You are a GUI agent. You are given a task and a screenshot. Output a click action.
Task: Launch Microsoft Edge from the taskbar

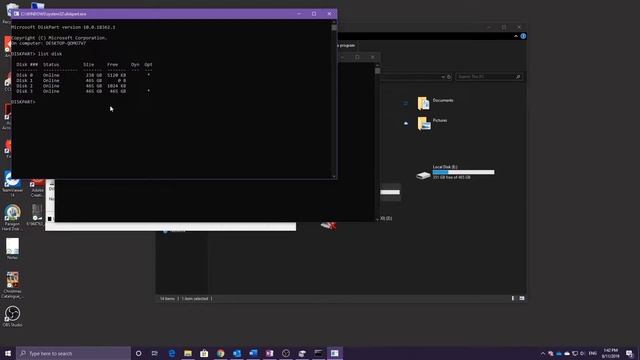click(172, 353)
